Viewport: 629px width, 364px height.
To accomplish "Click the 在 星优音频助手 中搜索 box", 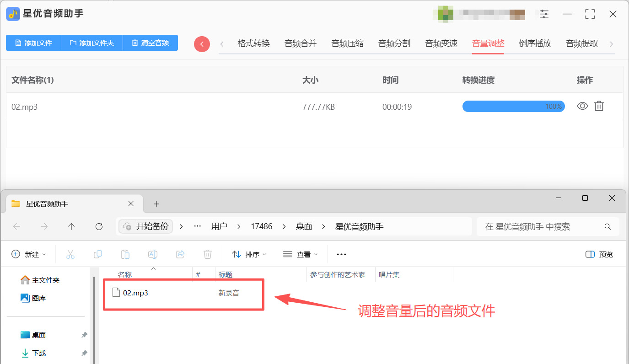I will click(x=548, y=226).
